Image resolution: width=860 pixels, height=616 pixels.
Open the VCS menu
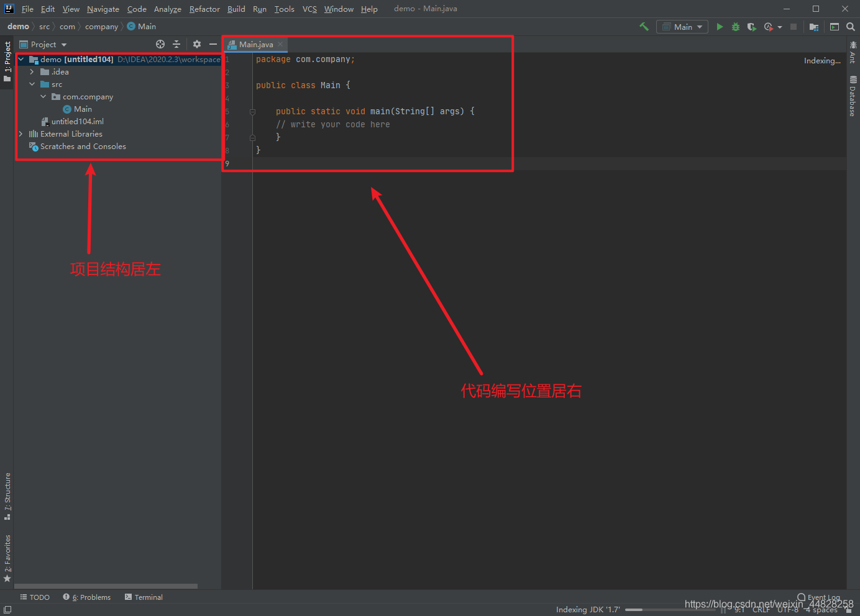point(309,9)
